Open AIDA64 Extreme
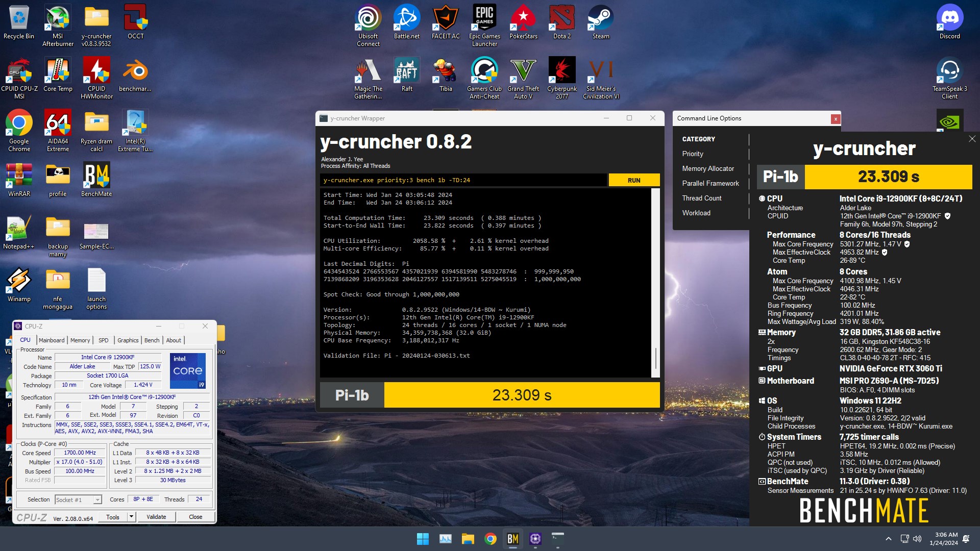 pos(58,131)
